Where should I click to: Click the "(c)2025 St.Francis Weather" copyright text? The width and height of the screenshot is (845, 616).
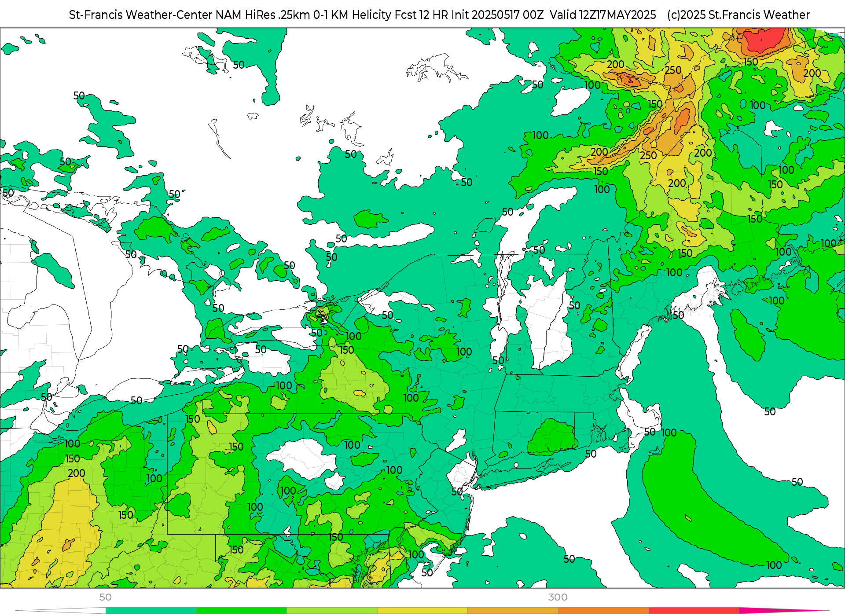pos(738,15)
